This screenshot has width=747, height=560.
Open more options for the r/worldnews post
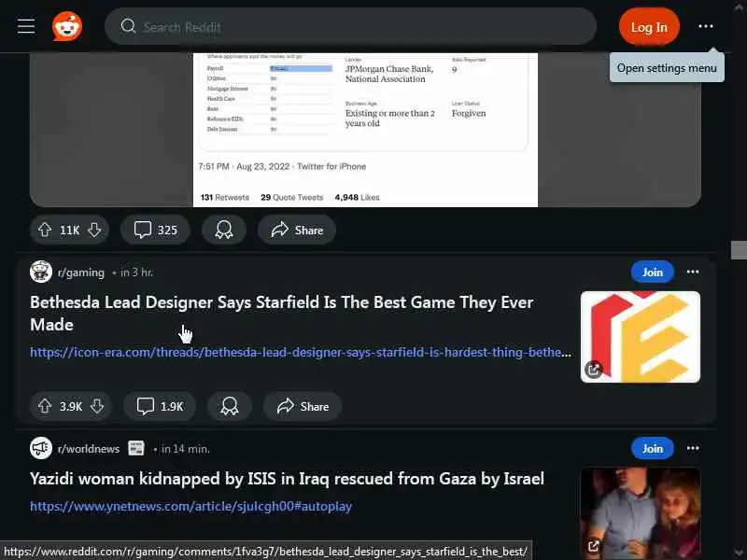693,448
